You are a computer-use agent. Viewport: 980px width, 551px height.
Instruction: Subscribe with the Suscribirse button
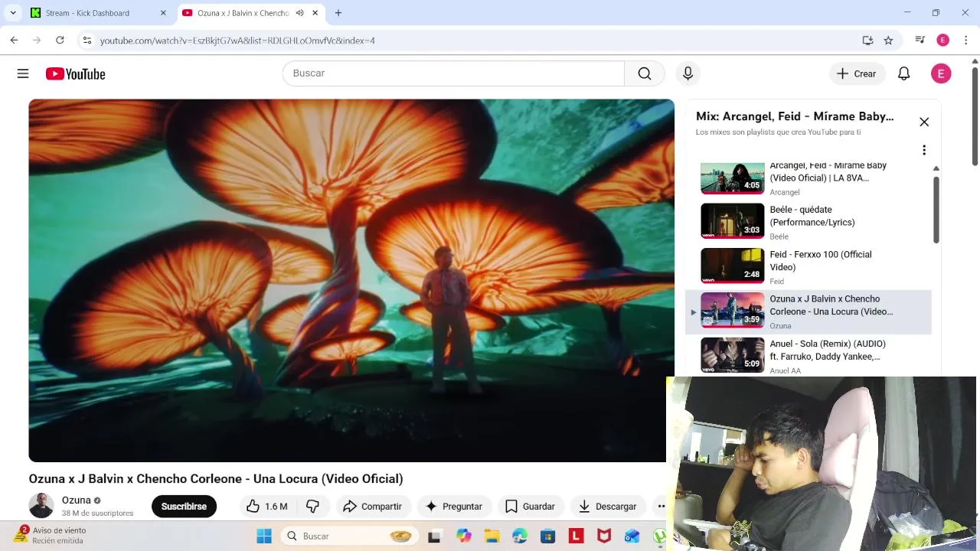184,507
